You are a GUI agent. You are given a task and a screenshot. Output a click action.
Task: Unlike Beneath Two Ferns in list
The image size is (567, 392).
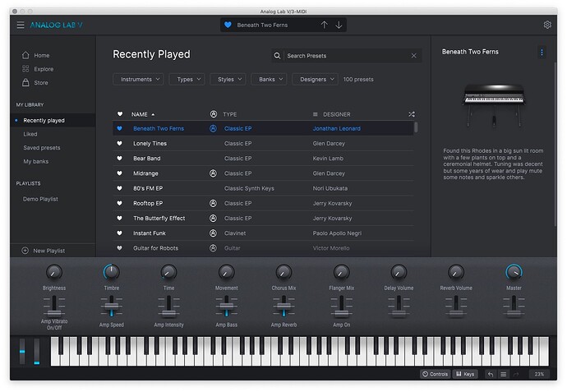point(120,128)
